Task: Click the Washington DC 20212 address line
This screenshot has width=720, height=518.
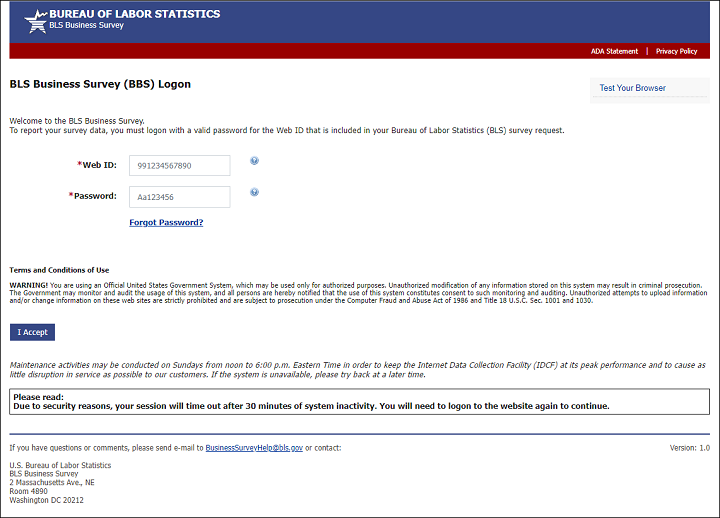Action: coord(46,500)
